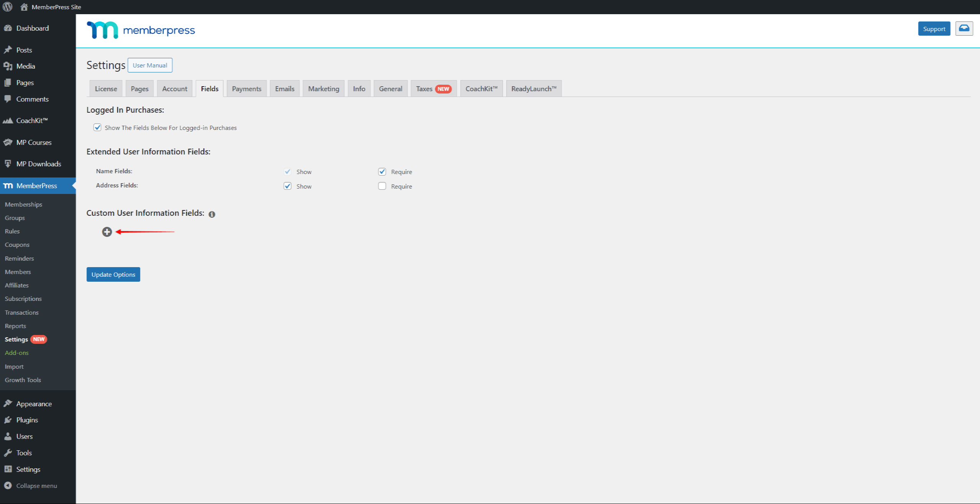980x504 pixels.
Task: Click the Tools wrench icon
Action: pos(8,453)
